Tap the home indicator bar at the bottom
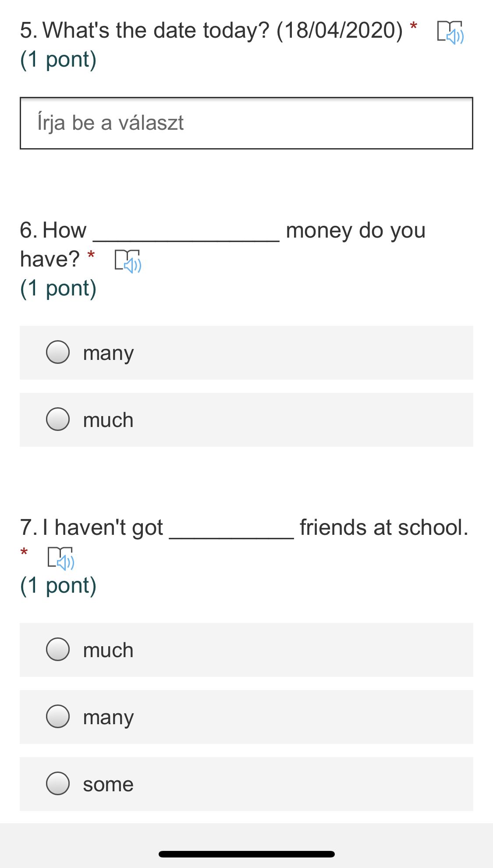493x868 pixels. pyautogui.click(x=246, y=854)
